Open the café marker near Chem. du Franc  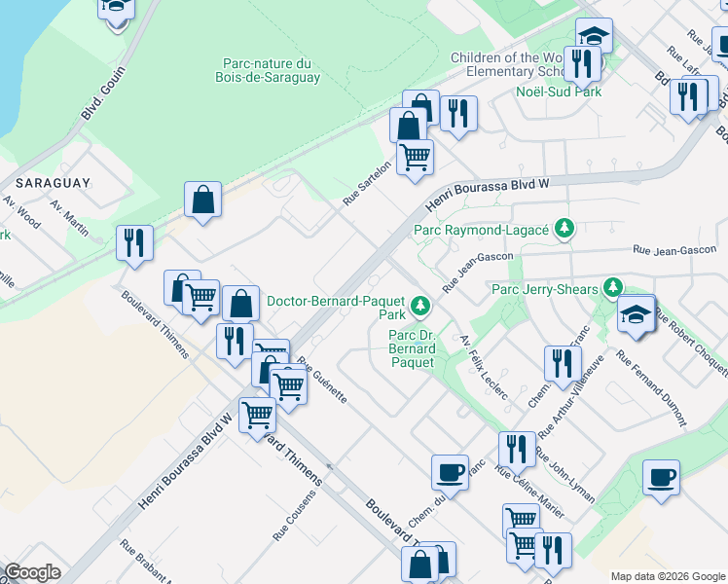450,474
